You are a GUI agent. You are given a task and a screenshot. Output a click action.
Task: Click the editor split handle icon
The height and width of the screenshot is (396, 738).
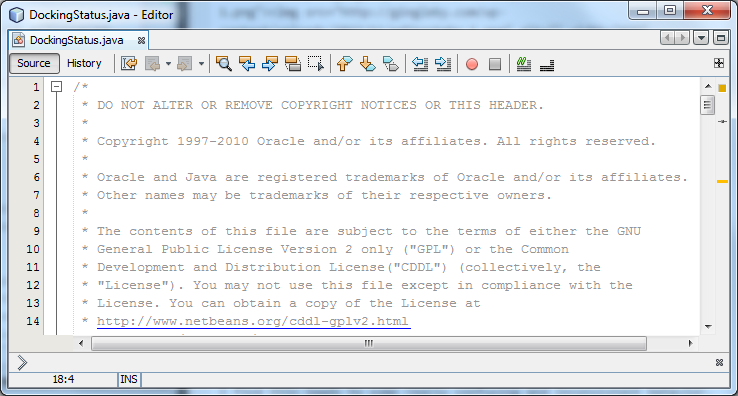(x=719, y=63)
